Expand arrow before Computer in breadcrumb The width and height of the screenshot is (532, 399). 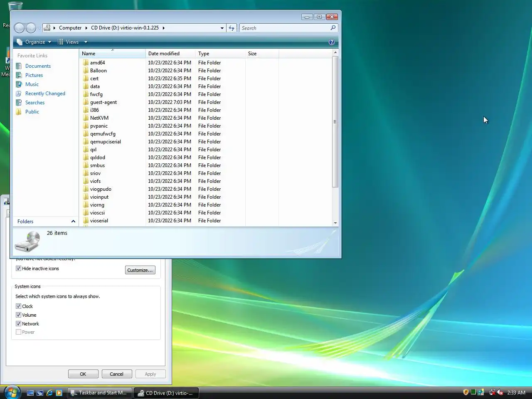click(54, 28)
